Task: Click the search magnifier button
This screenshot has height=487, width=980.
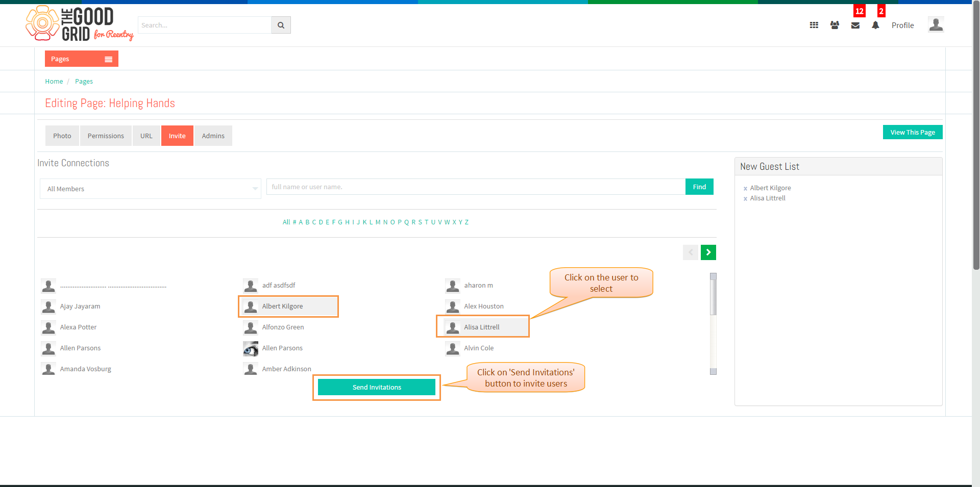Action: tap(281, 25)
